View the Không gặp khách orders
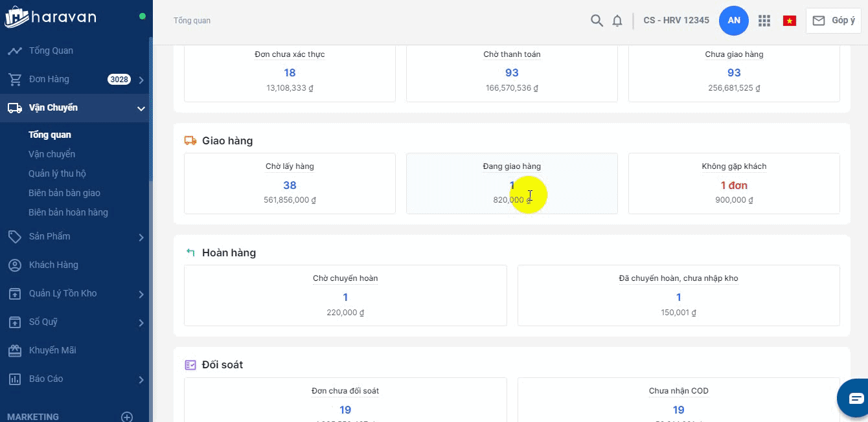The height and width of the screenshot is (422, 868). tap(734, 184)
